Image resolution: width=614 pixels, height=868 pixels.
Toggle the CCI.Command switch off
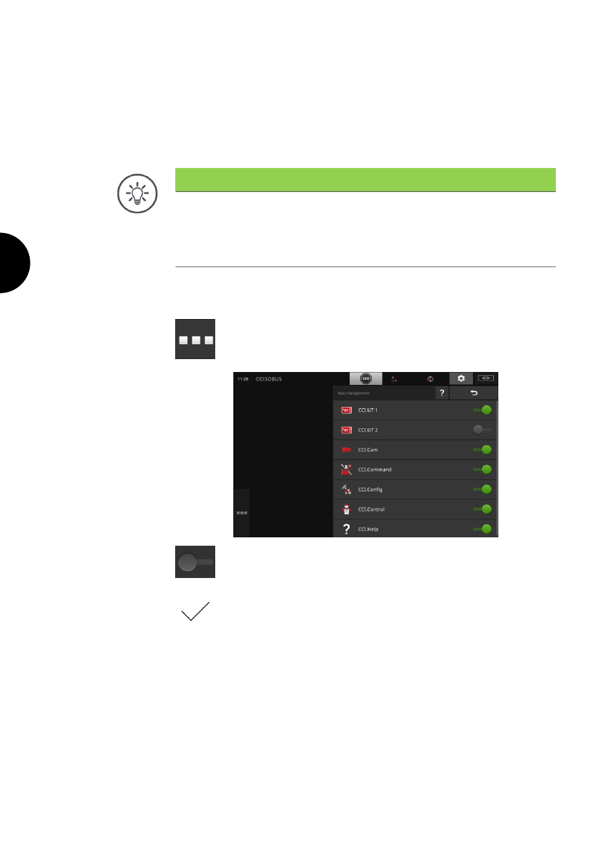pos(482,470)
